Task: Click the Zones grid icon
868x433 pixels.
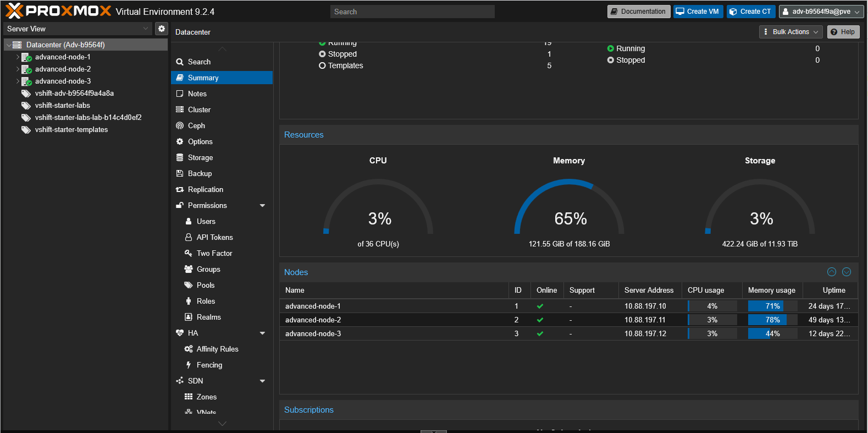Action: coord(189,397)
